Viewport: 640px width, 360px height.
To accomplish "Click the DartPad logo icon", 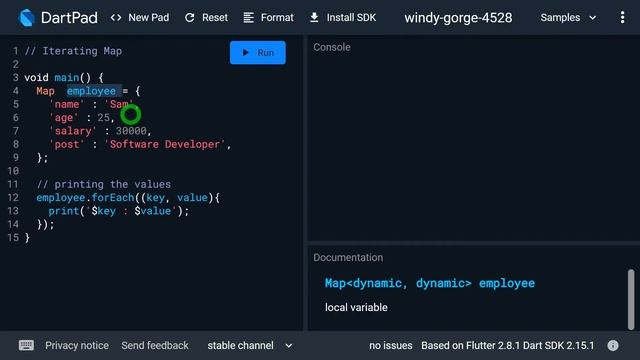I will click(27, 18).
